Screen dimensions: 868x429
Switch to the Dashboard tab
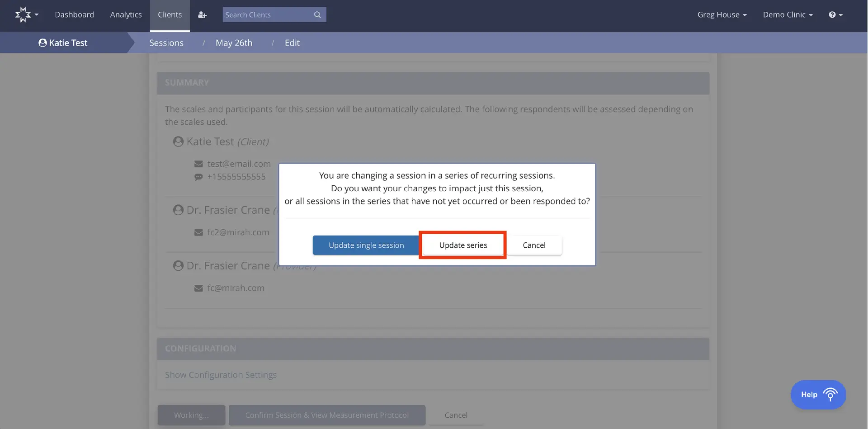pyautogui.click(x=74, y=14)
